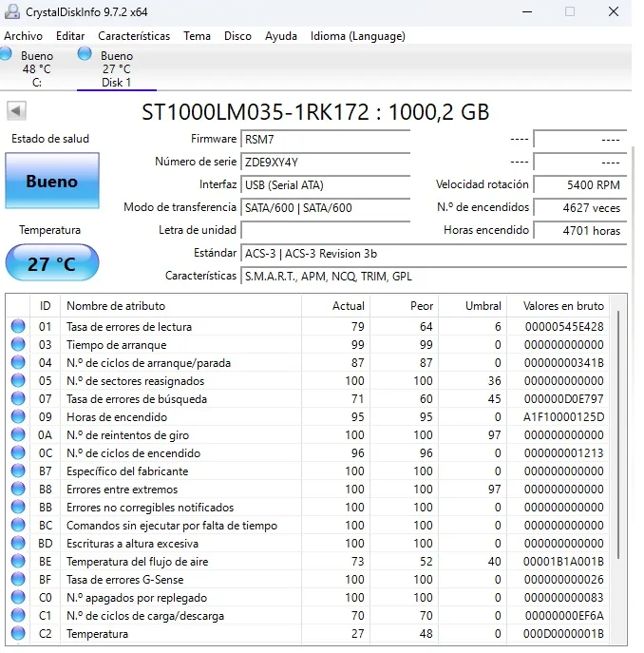Click status dot for Temperatura del flujo de aire
This screenshot has width=644, height=653.
[18, 562]
